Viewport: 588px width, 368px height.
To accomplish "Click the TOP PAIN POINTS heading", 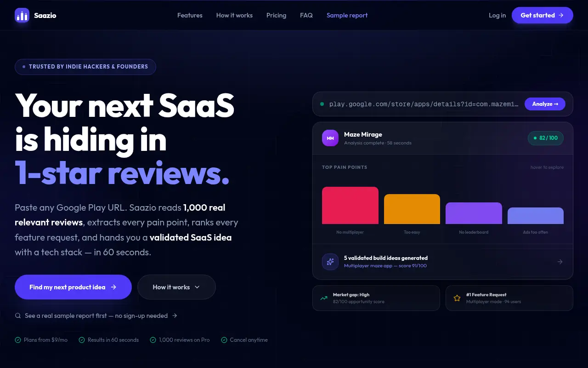I will [x=345, y=167].
